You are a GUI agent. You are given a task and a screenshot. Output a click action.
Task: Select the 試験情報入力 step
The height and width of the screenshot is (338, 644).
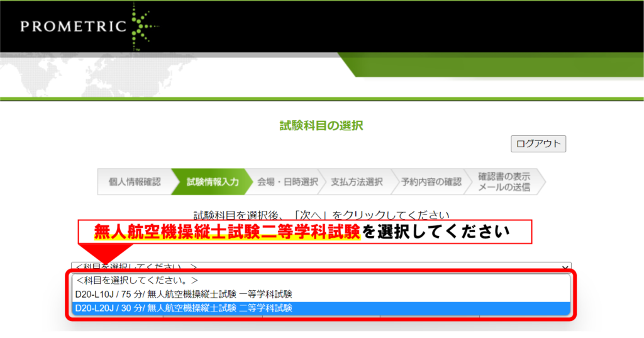coord(212,182)
